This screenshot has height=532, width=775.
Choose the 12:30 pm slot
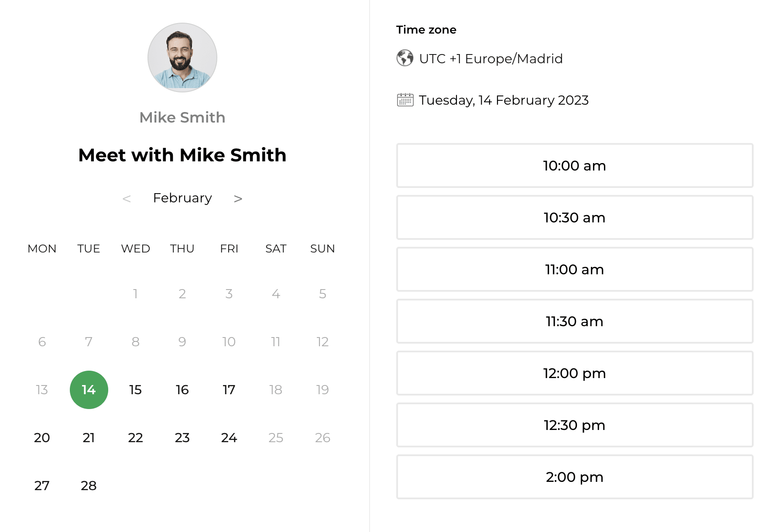(x=575, y=425)
